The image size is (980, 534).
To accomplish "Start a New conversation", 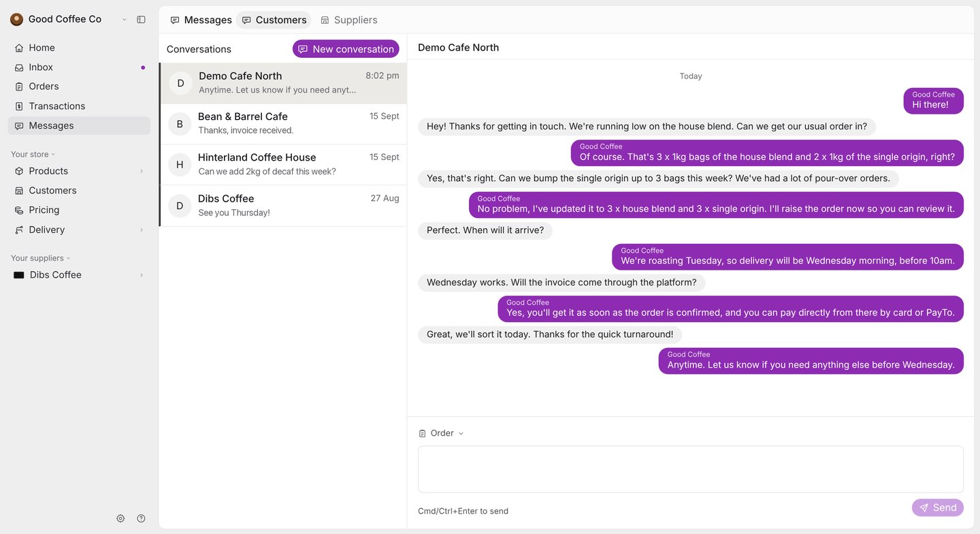I will coord(346,49).
